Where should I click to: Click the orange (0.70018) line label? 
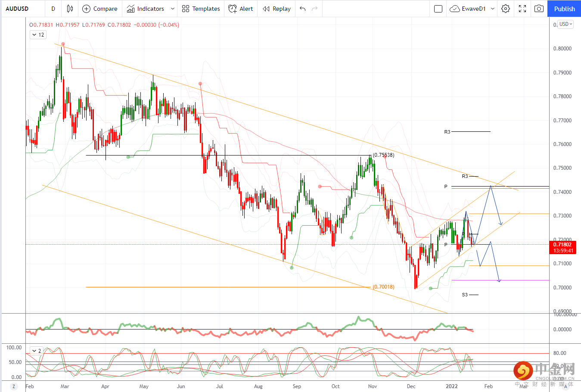383,287
